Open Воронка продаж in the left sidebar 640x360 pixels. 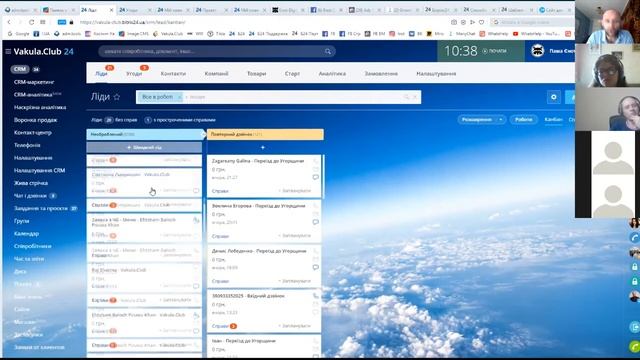click(36, 120)
